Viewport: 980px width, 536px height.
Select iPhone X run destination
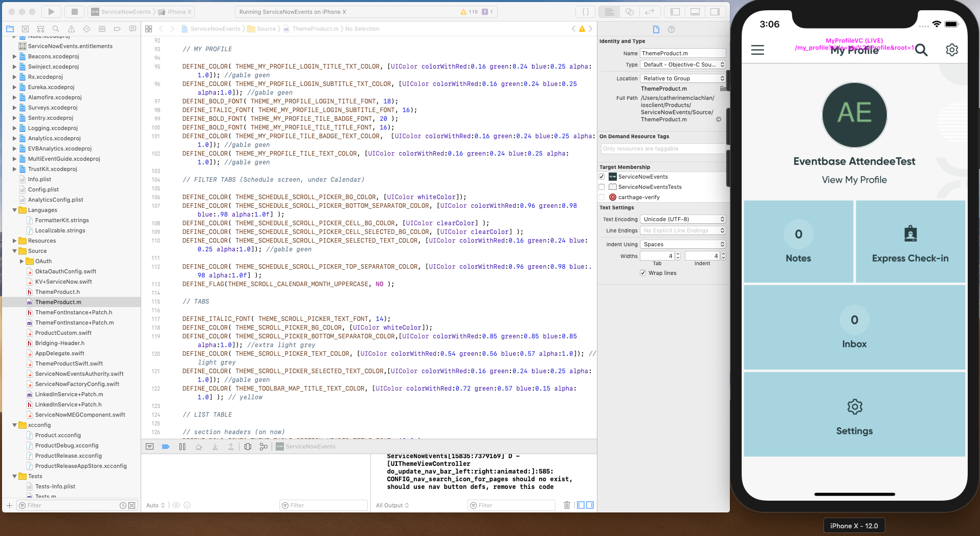175,12
